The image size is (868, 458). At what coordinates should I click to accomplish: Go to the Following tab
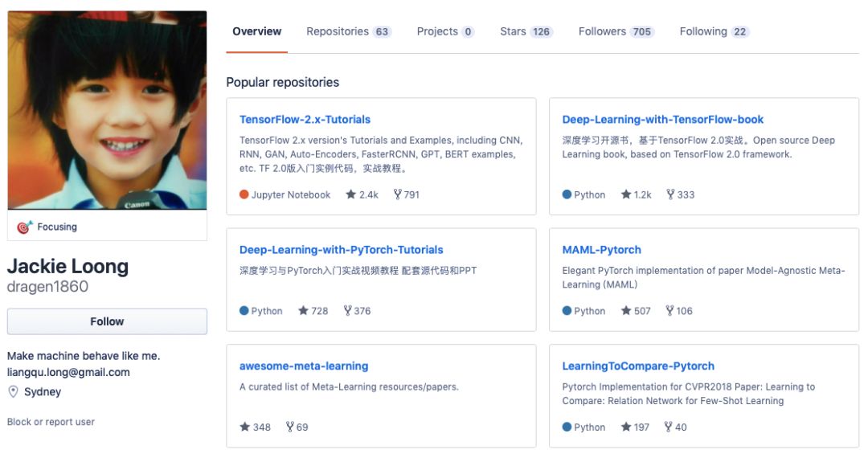714,32
